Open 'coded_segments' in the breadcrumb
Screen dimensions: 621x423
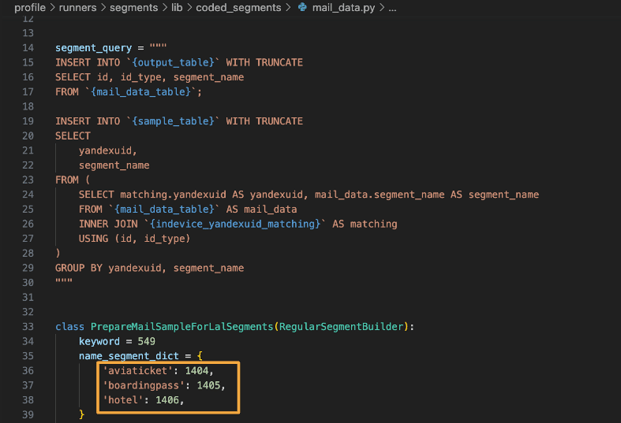point(238,8)
